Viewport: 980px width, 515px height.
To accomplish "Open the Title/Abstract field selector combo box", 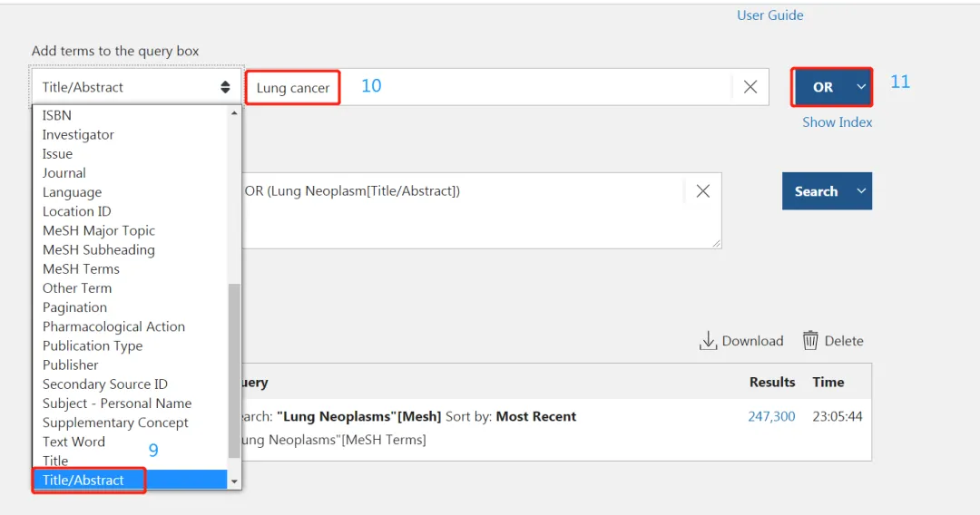I will click(136, 87).
